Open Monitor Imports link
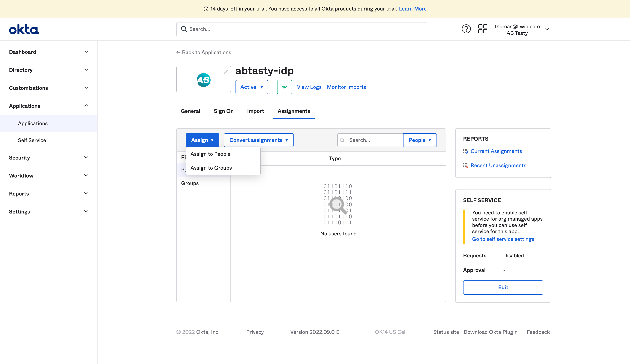630x364 pixels. [346, 87]
